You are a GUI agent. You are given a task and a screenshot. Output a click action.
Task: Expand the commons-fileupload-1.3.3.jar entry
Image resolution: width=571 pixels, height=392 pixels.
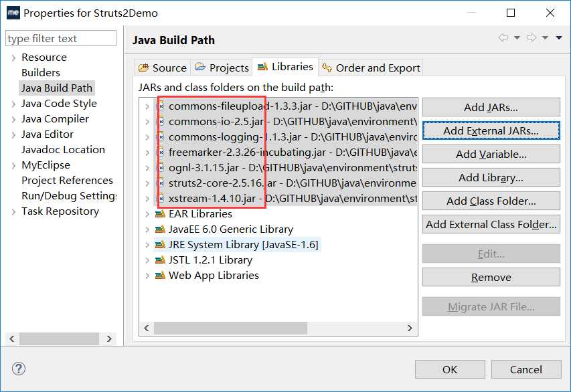pyautogui.click(x=147, y=106)
